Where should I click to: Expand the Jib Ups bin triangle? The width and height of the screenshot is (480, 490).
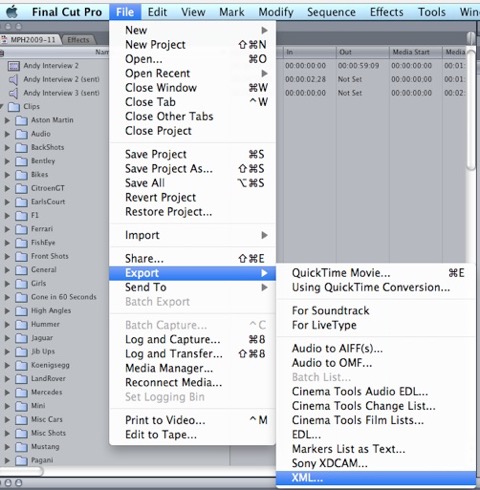click(x=7, y=352)
